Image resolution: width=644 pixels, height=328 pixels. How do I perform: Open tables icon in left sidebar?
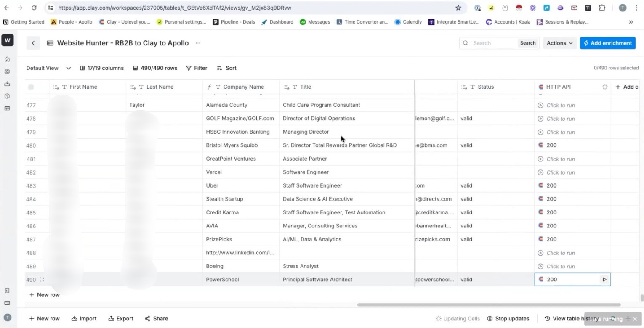coord(7,108)
